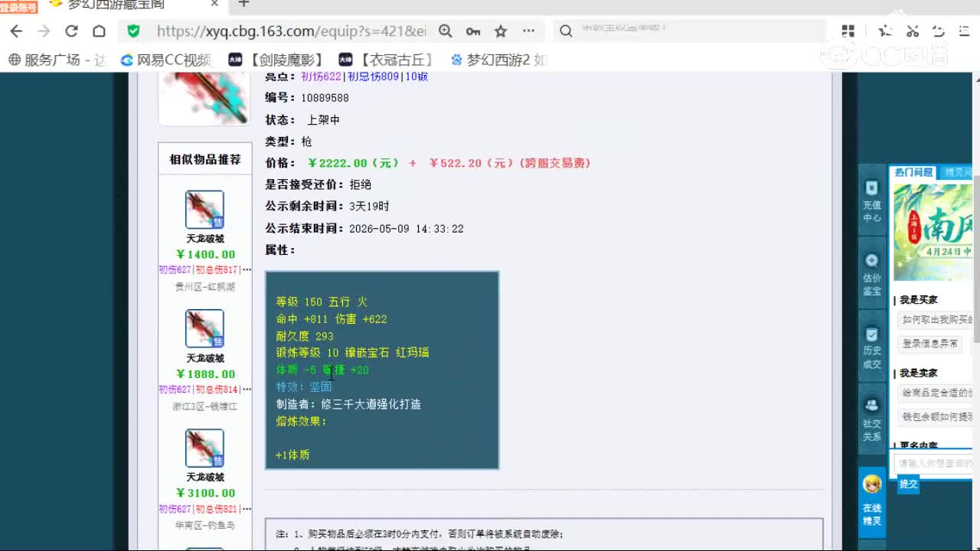Image resolution: width=980 pixels, height=551 pixels.
Task: Close the 梦幻西游藏宝阁 tab
Action: click(x=214, y=4)
